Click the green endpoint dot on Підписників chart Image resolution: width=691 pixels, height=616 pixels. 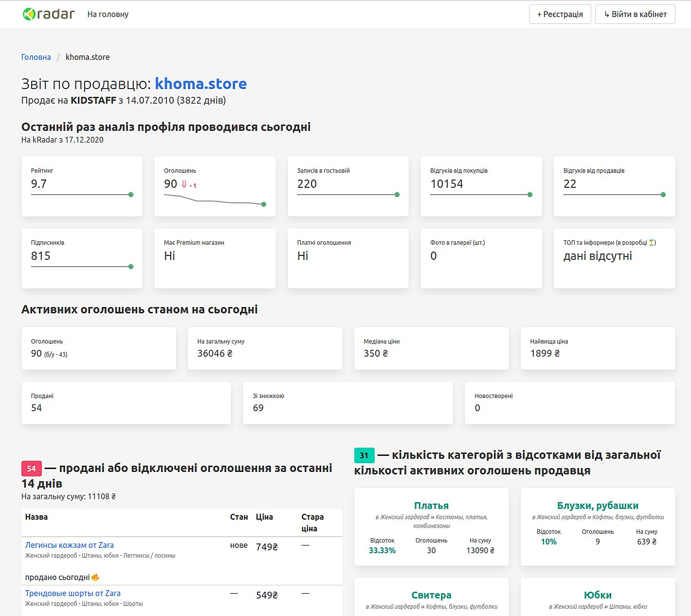pyautogui.click(x=131, y=267)
